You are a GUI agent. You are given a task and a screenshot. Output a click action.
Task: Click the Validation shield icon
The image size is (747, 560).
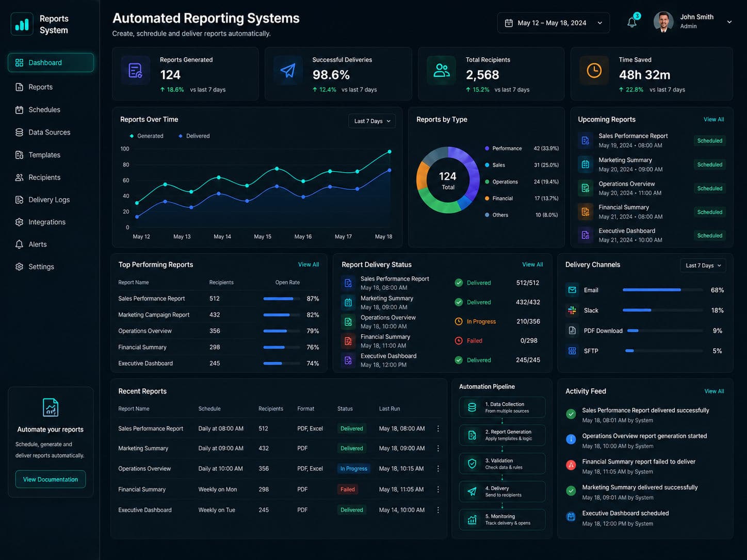click(472, 464)
